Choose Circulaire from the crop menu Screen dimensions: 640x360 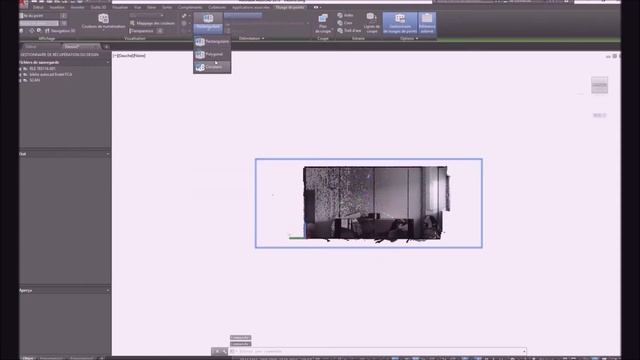tap(212, 67)
